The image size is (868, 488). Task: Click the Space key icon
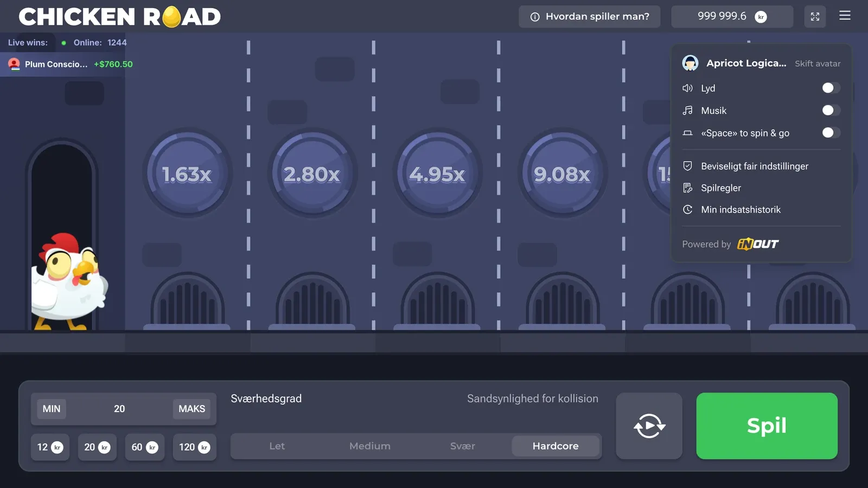687,133
